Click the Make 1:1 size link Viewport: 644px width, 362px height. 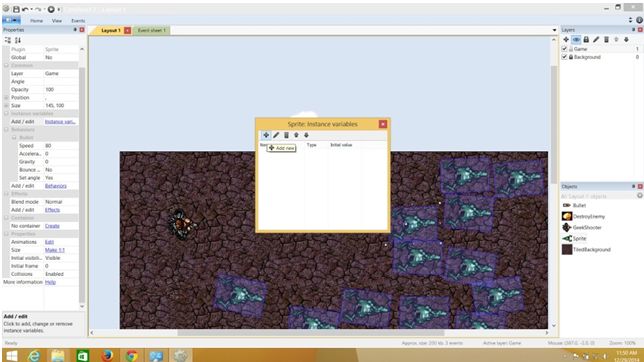54,250
